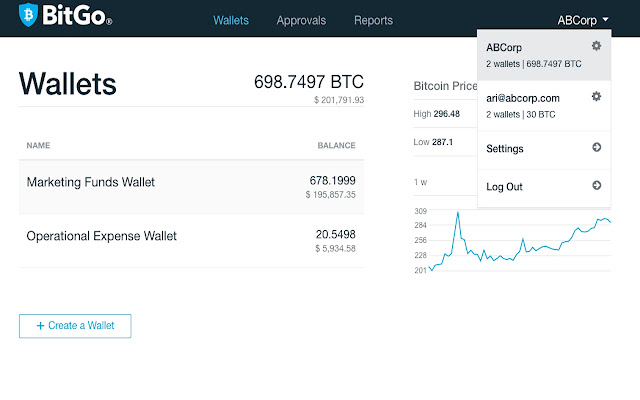Click the 309 chart axis label

420,211
